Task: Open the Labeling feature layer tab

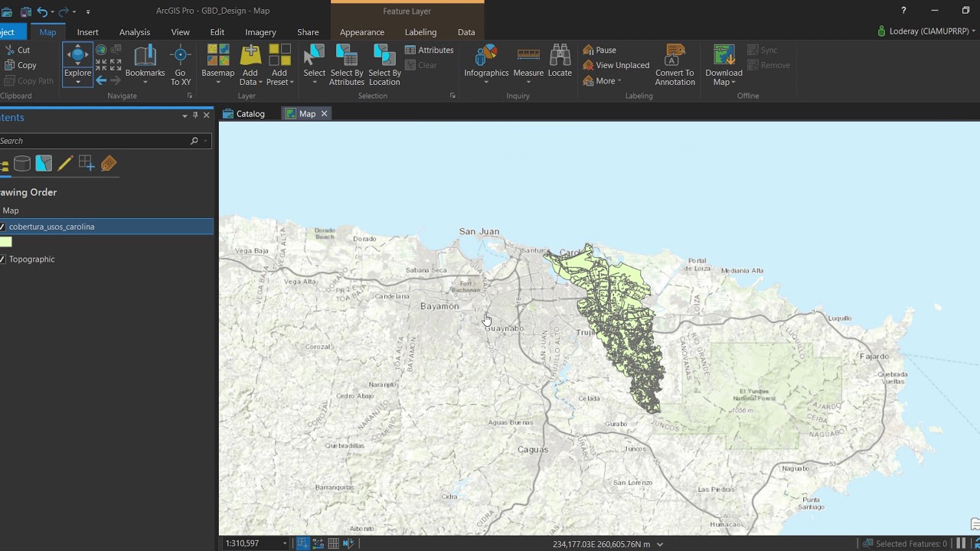Action: pyautogui.click(x=420, y=32)
